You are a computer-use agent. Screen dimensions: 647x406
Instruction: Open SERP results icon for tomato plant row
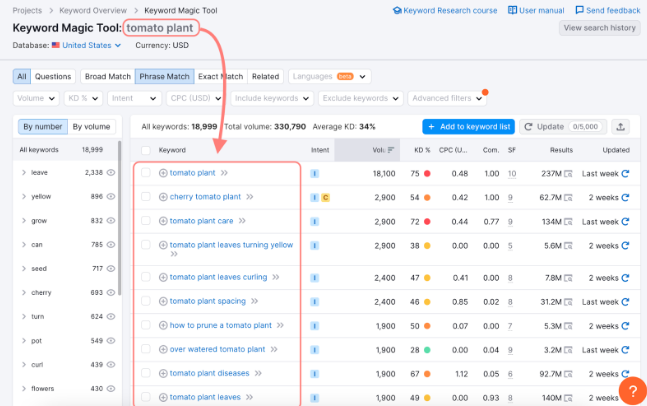568,173
